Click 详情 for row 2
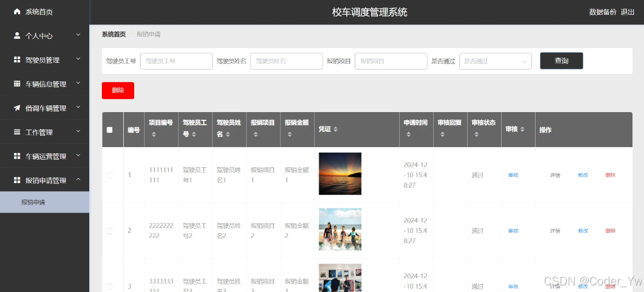The width and height of the screenshot is (644, 292). click(555, 231)
